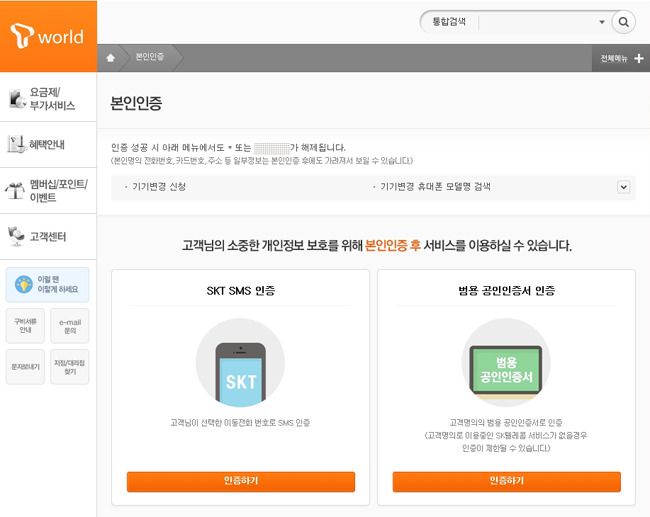Viewport: 650px width, 517px height.
Task: Open 멤버십/포인트/이벤트 sidebar menu
Action: [x=48, y=191]
